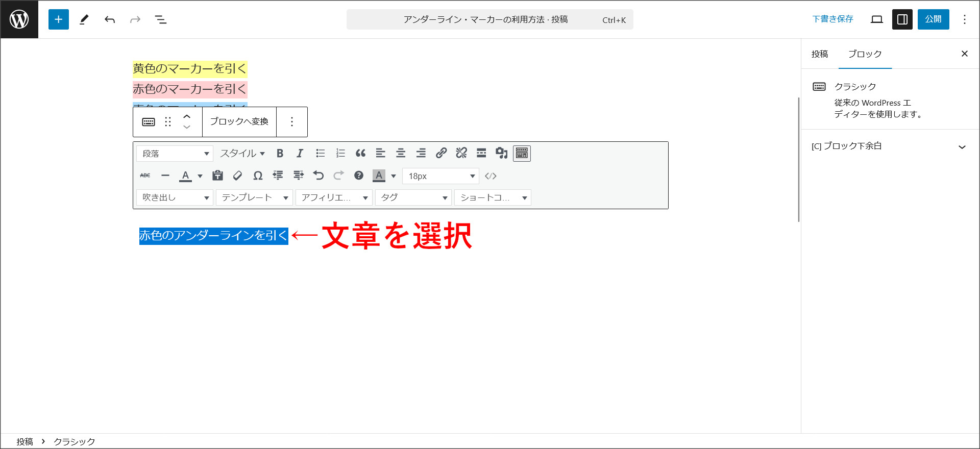Click 下書き保存 link
This screenshot has width=980, height=449.
point(832,19)
